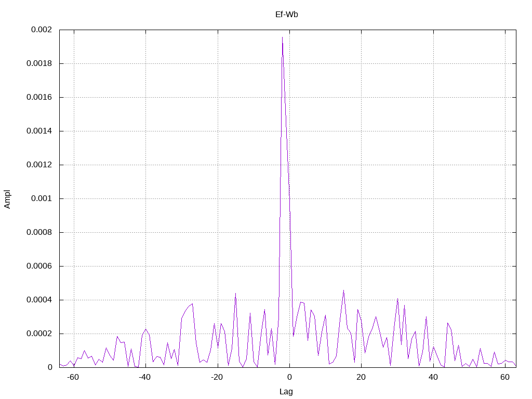Click the y-axis tick 0.0008

click(39, 232)
